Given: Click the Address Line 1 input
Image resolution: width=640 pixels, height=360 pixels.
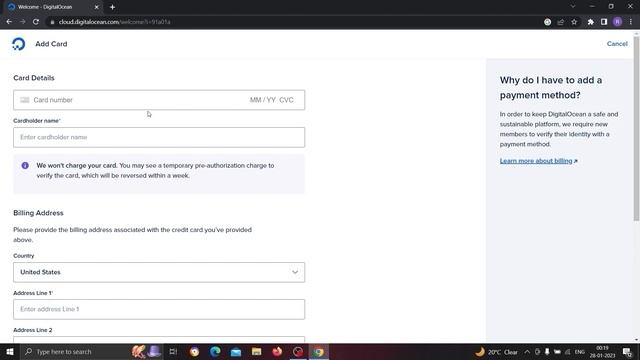Looking at the screenshot, I should pos(159,309).
